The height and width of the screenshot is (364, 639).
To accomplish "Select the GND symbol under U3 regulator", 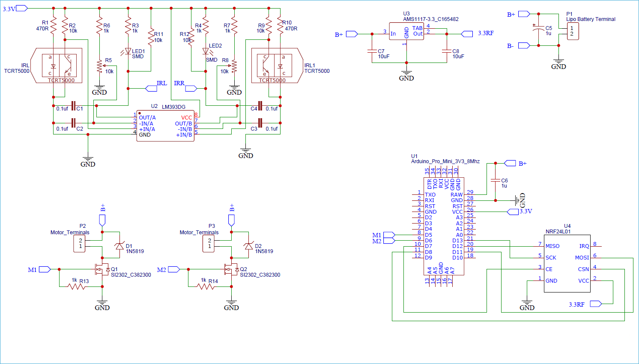I will coord(406,75).
